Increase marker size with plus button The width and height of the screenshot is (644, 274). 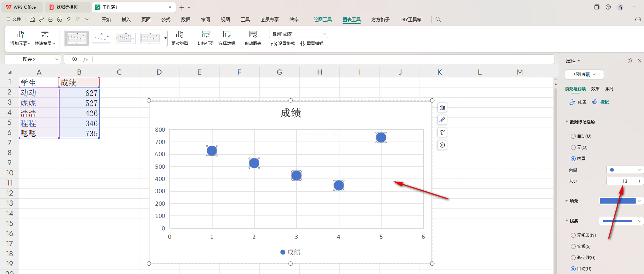(x=639, y=181)
